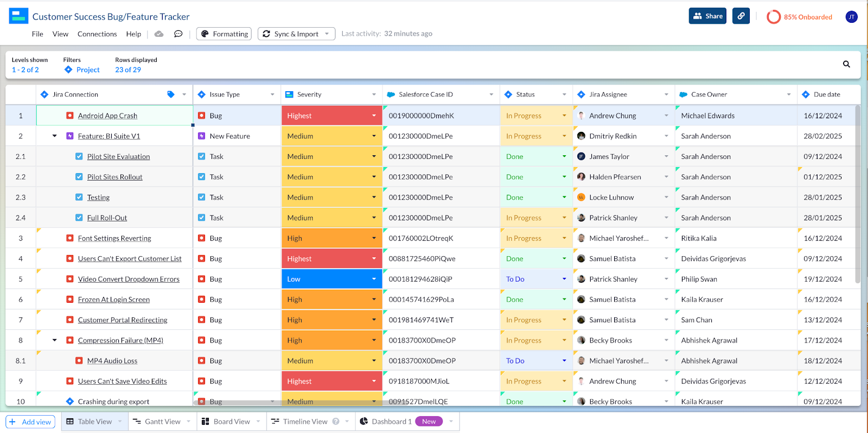The image size is (868, 433).
Task: Click the purple feature icon for BI Suite V1
Action: [70, 136]
